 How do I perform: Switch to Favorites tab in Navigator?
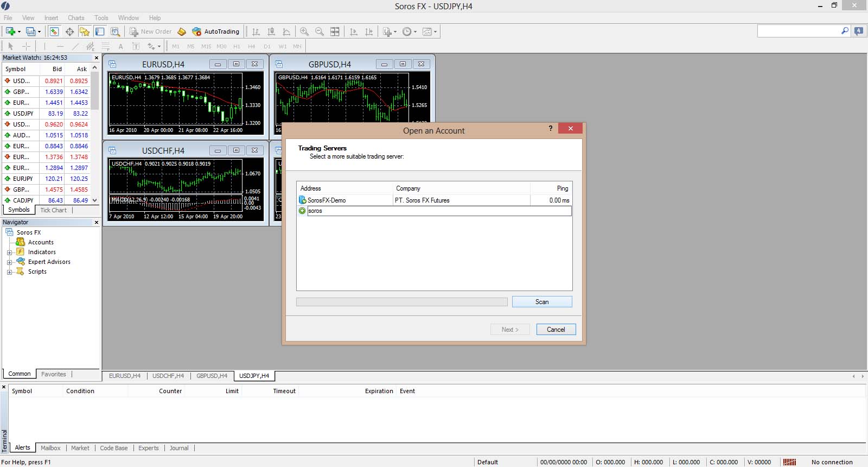pyautogui.click(x=54, y=374)
